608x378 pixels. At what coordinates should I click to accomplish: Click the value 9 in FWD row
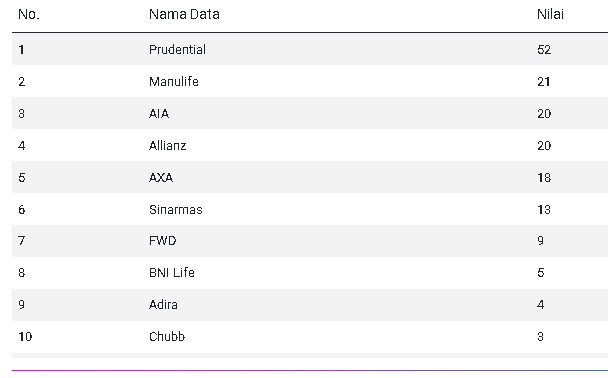click(541, 240)
